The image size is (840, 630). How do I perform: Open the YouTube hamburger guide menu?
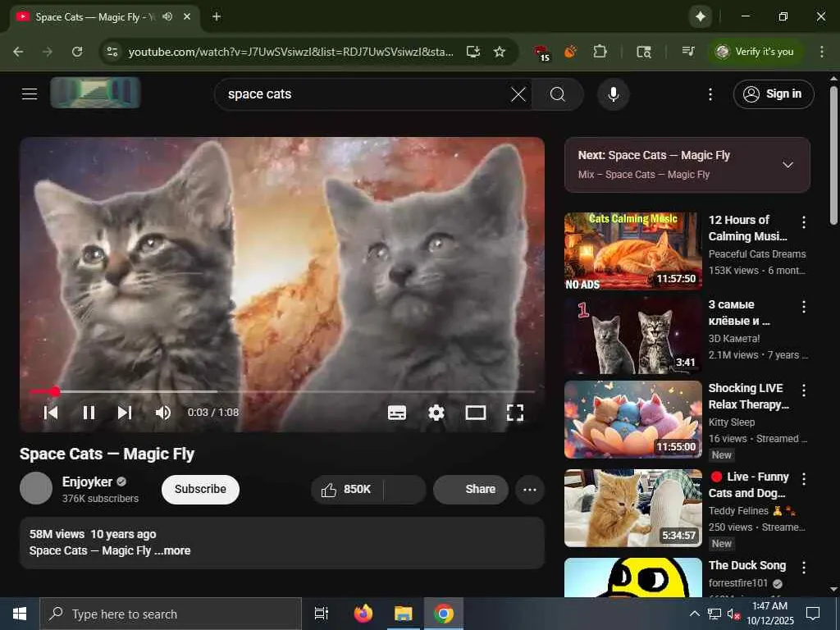click(30, 94)
